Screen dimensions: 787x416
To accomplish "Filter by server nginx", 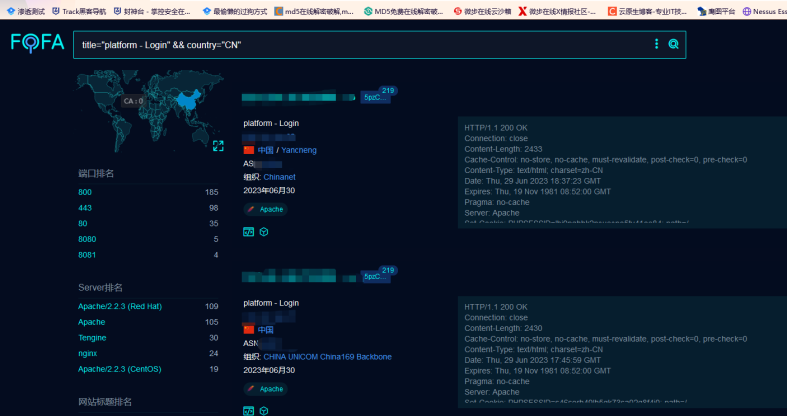I will point(87,353).
